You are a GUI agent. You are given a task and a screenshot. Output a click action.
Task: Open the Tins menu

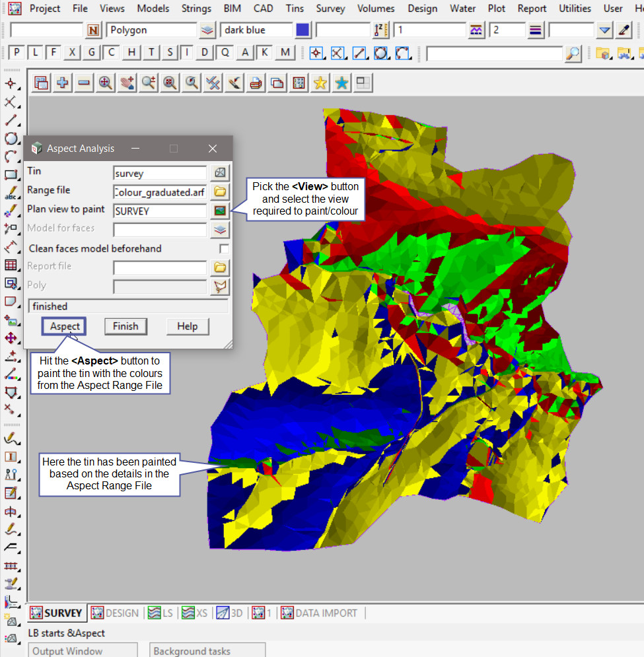coord(295,9)
